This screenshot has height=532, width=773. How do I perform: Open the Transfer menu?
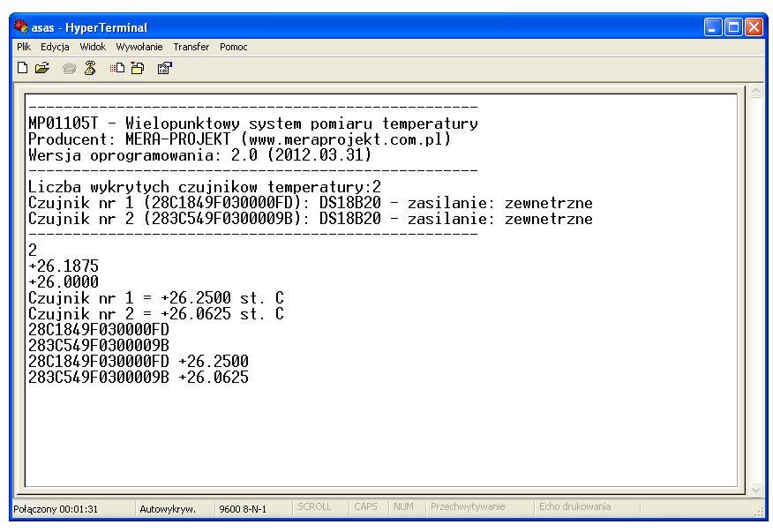coord(191,47)
